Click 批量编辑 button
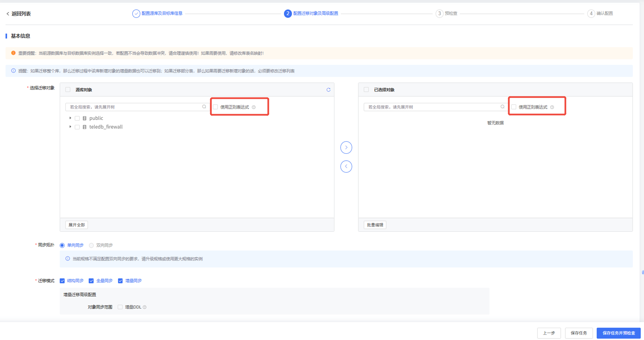The height and width of the screenshot is (340, 644). [x=375, y=225]
